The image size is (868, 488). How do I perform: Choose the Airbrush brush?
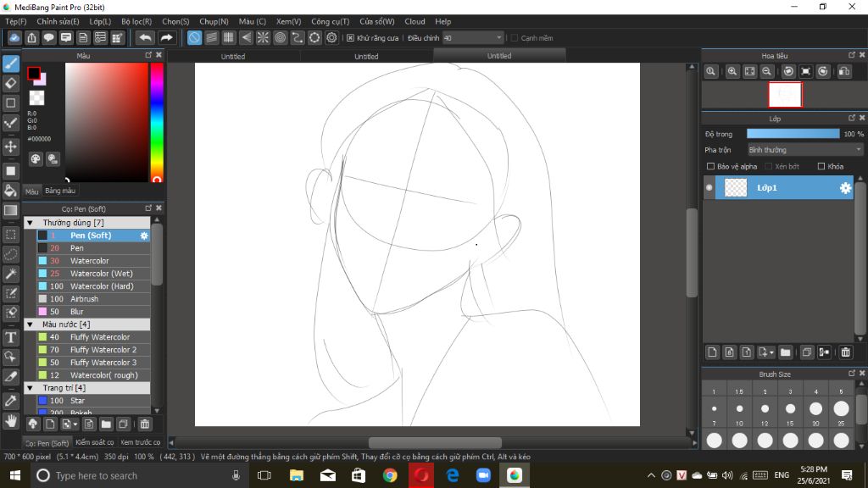click(93, 299)
